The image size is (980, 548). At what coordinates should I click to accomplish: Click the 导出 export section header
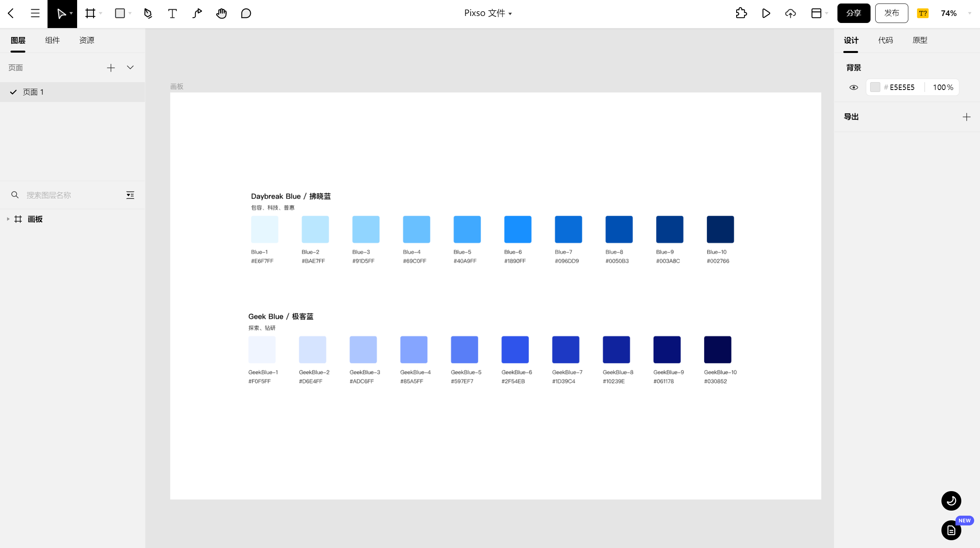click(851, 117)
